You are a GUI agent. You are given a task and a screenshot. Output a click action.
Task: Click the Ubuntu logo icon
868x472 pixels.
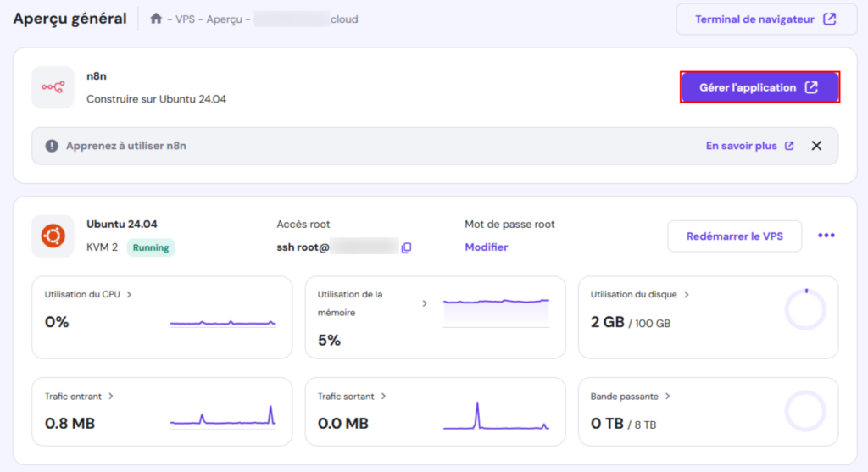tap(53, 236)
